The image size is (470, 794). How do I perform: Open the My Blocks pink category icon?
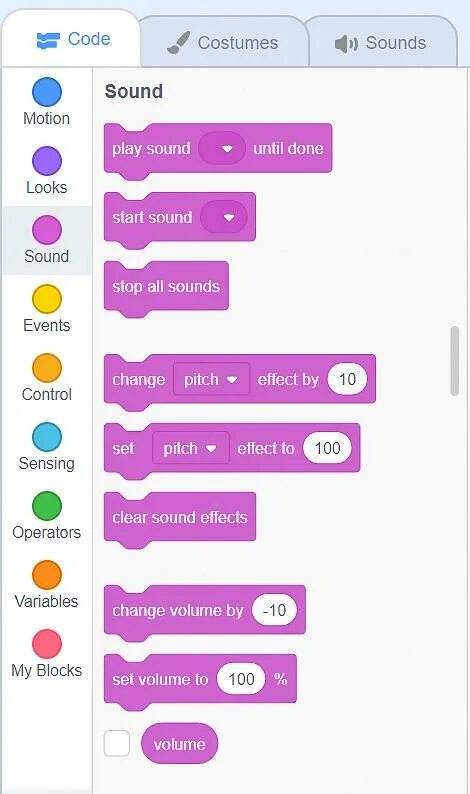[x=47, y=644]
